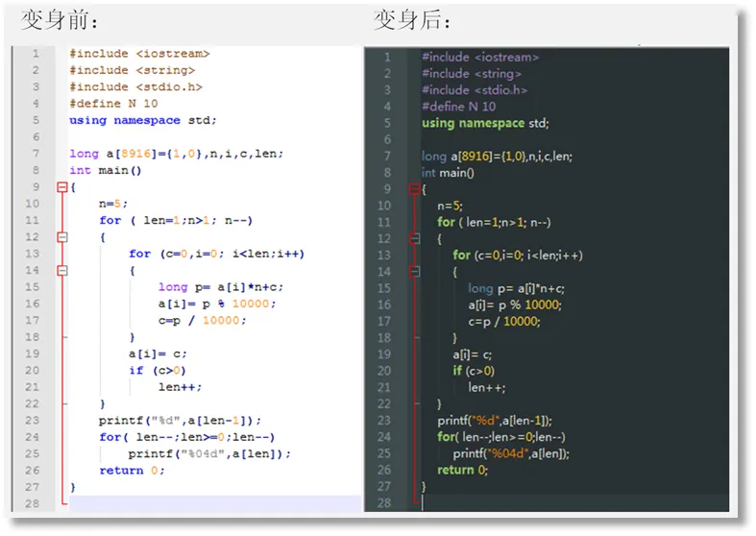756x536 pixels.
Task: Click 'a[i]= p % 10000;' in light editor
Action: (x=217, y=304)
